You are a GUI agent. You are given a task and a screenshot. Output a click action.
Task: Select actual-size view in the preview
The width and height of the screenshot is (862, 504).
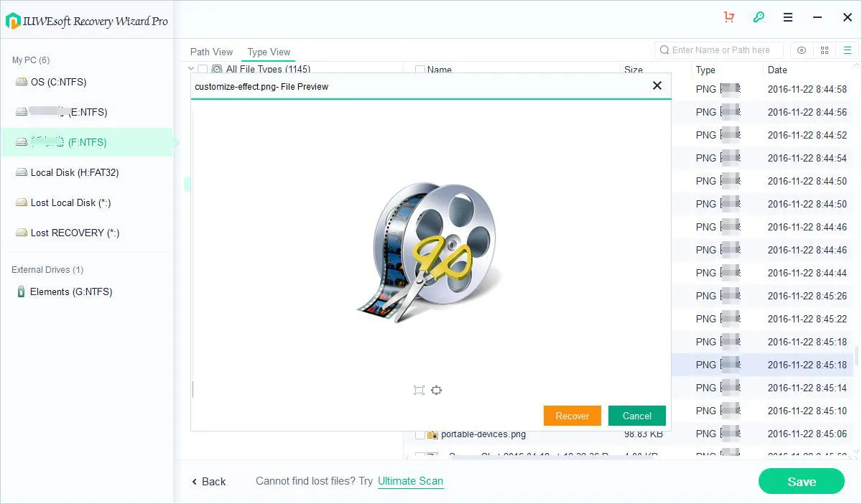[437, 390]
